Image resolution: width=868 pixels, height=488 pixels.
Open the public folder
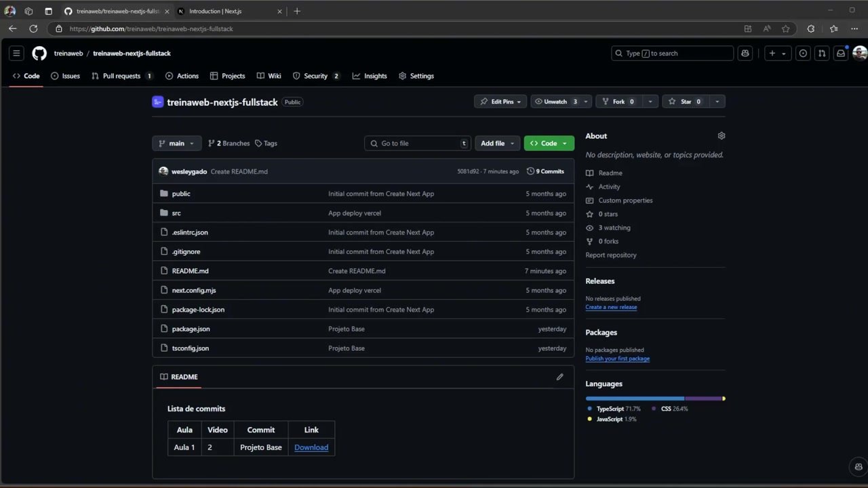point(181,194)
